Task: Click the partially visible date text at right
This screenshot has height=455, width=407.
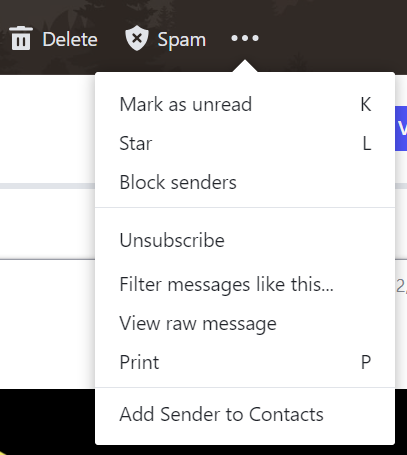Action: [x=401, y=286]
